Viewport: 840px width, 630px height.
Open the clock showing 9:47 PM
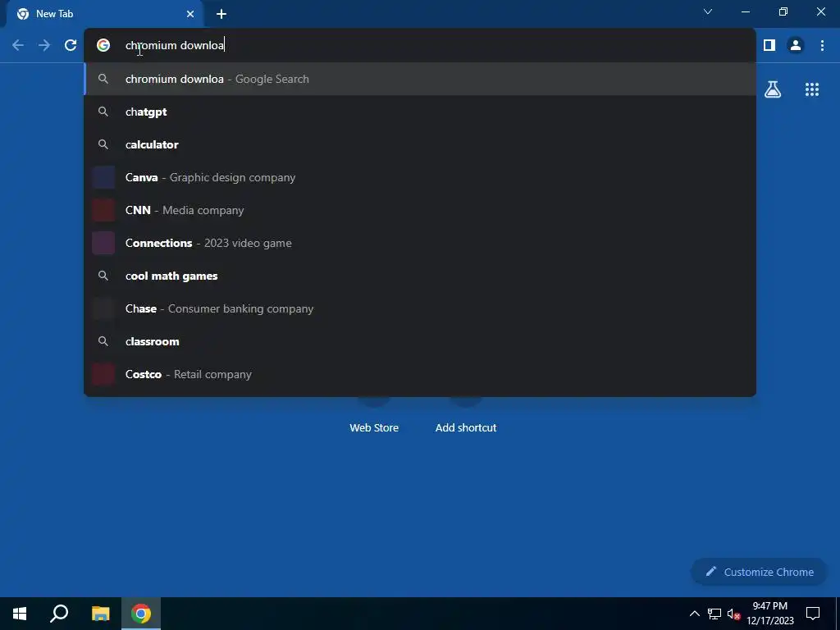tap(770, 614)
